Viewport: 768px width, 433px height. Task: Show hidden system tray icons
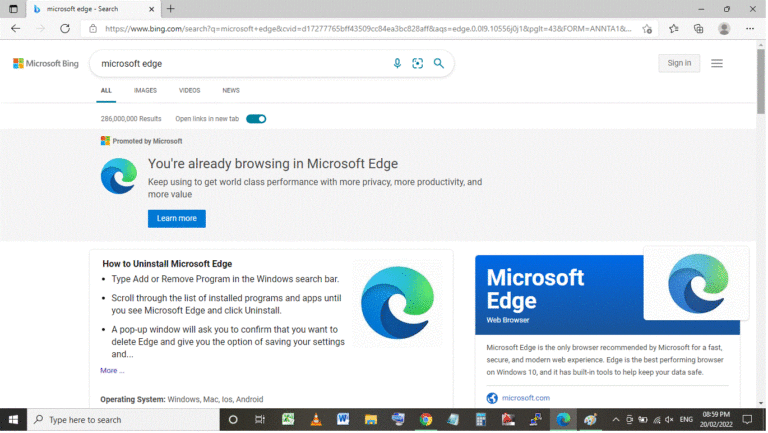click(616, 420)
